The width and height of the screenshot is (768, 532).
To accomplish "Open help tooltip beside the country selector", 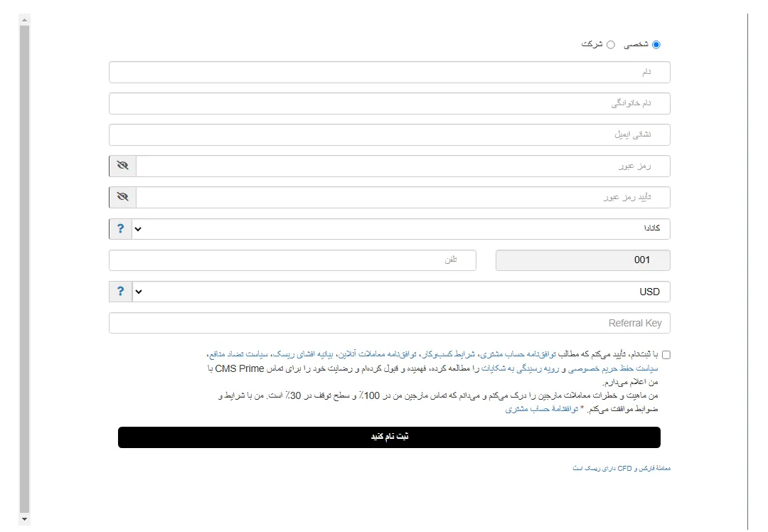I will [121, 229].
